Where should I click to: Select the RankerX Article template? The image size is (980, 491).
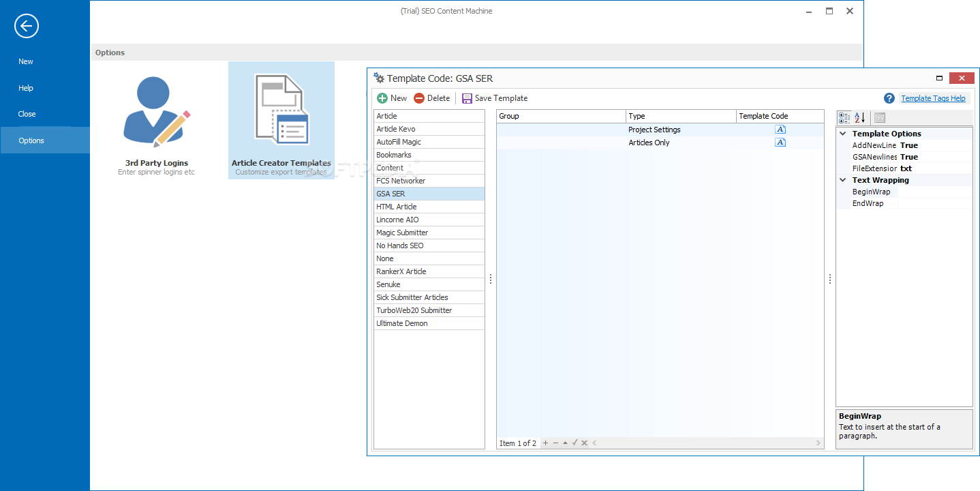click(429, 271)
